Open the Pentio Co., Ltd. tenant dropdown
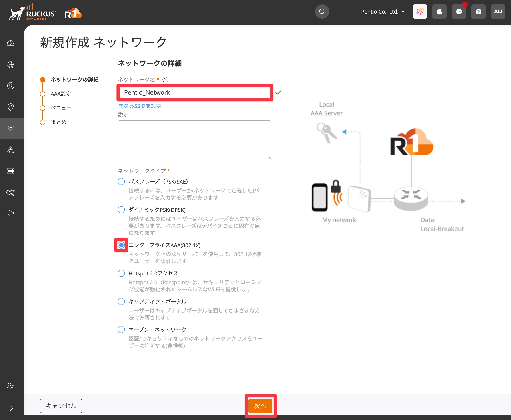This screenshot has width=511, height=420. pyautogui.click(x=383, y=12)
